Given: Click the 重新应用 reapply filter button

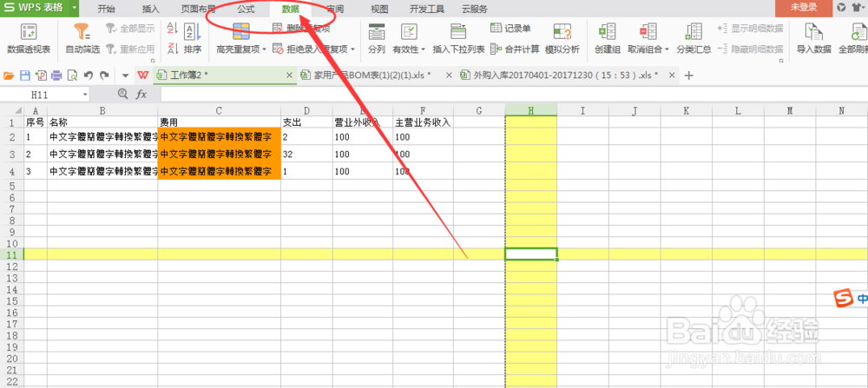Looking at the screenshot, I should (x=131, y=49).
